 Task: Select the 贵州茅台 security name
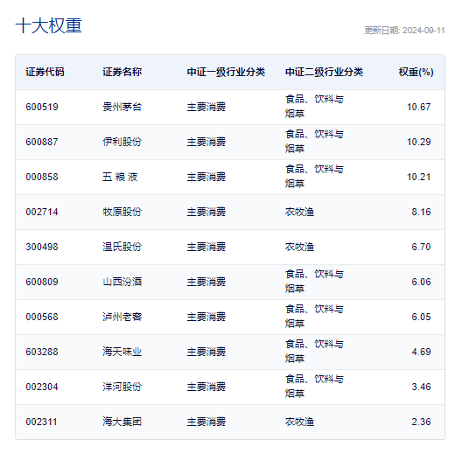[122, 107]
